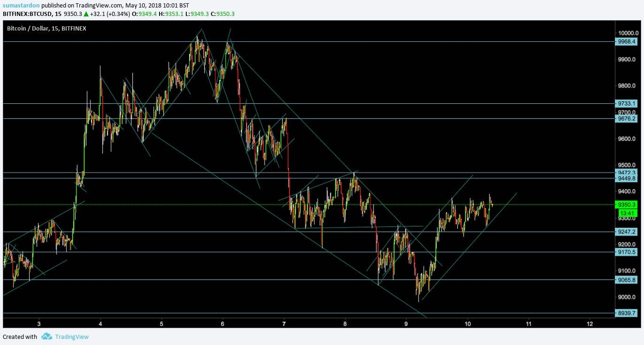Click date 4 on the time axis
Viewport: 644px width, 345px height.
pos(100,323)
